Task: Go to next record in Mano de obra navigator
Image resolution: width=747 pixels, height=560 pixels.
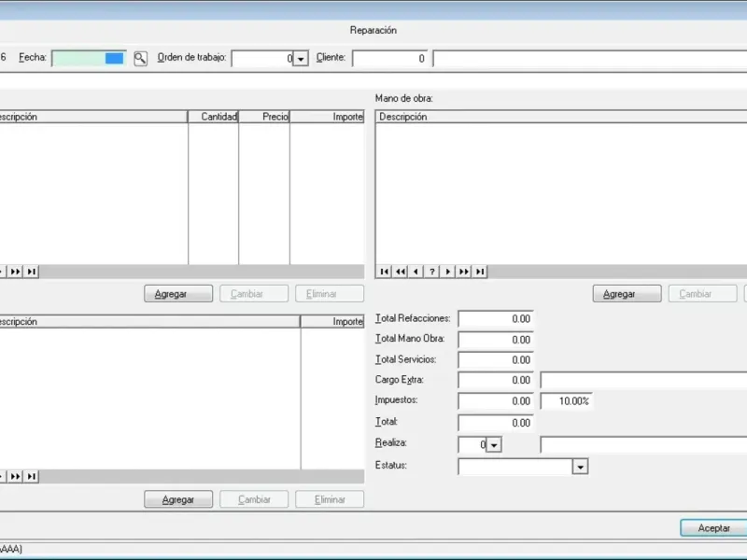Action: [448, 272]
